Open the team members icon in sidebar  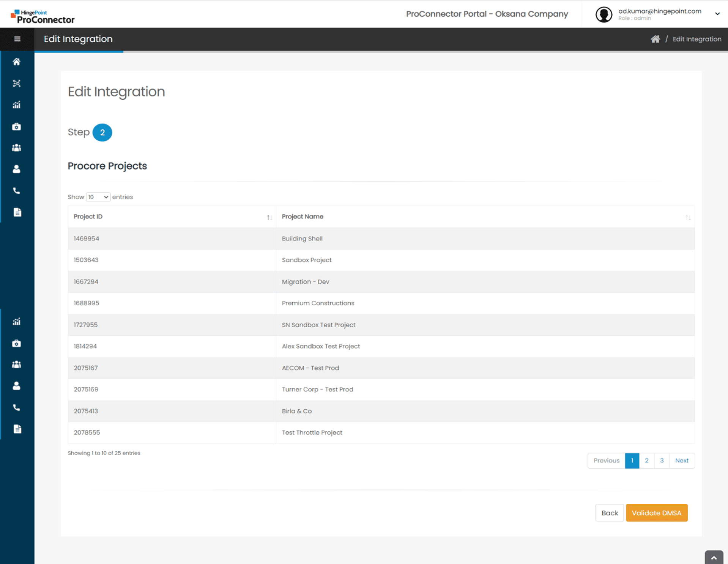17,148
